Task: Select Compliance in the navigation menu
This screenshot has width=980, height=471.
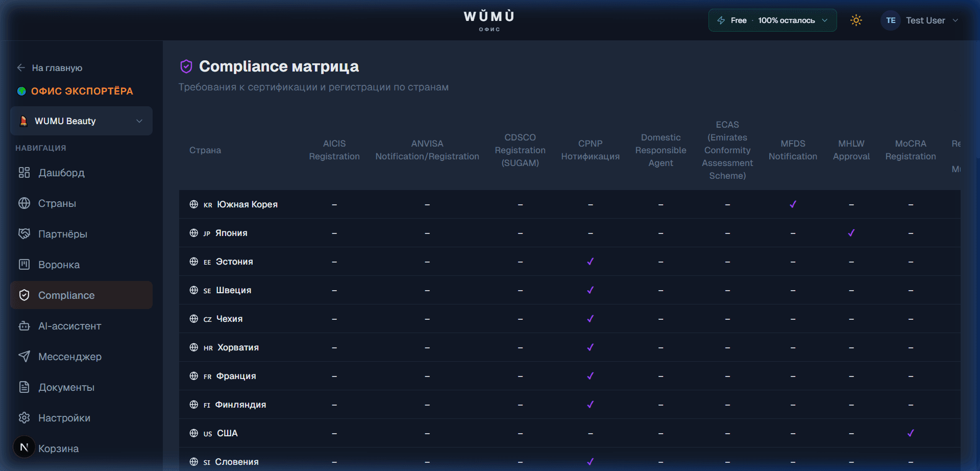Action: tap(66, 295)
